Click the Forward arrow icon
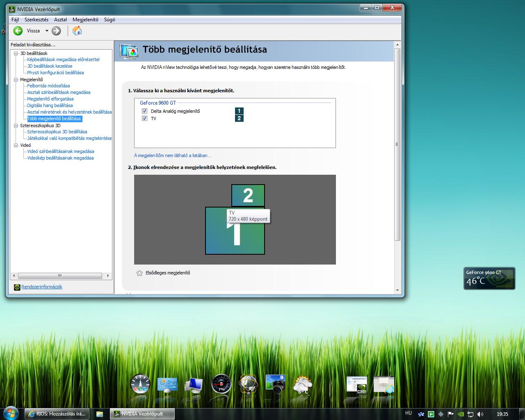The height and width of the screenshot is (420, 525). tap(57, 31)
